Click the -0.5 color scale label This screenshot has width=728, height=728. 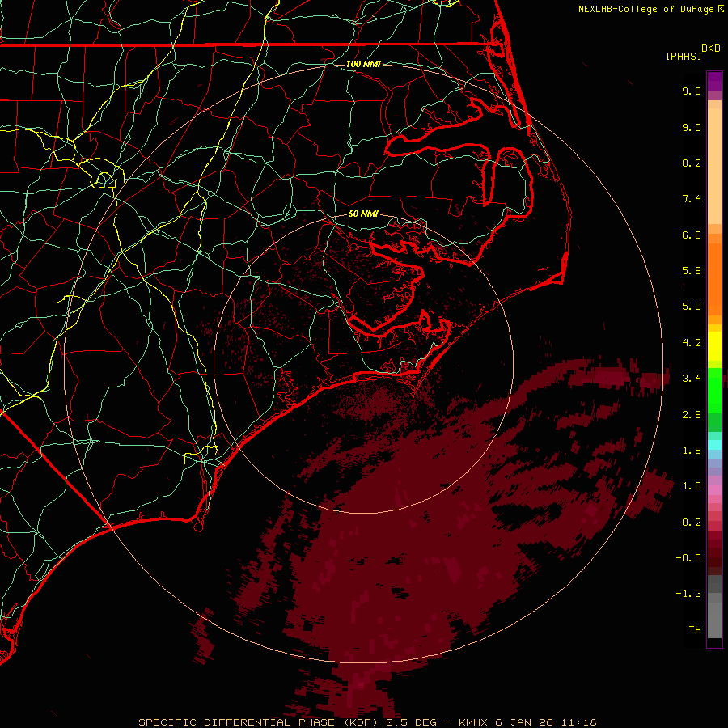[688, 558]
